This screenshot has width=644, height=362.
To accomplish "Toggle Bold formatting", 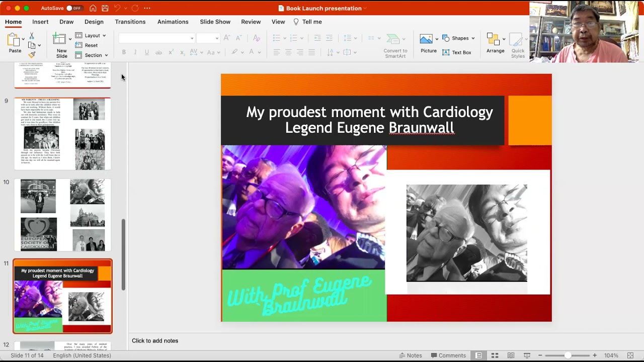I will (x=124, y=52).
